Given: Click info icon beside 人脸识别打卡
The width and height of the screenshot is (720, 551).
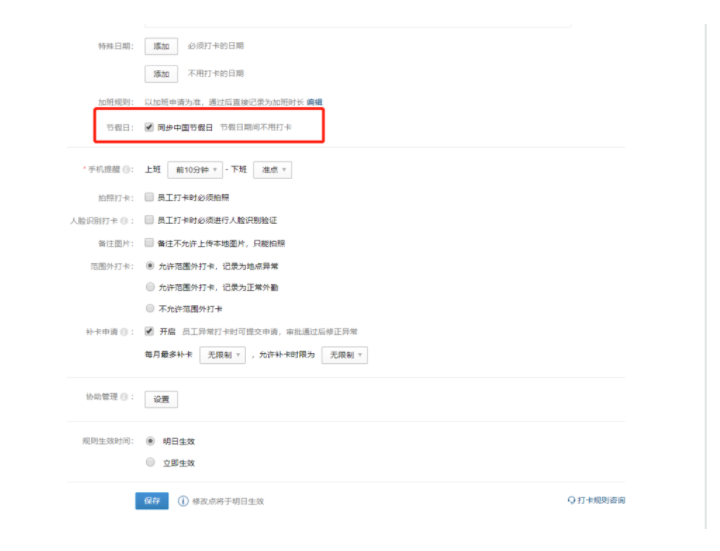Looking at the screenshot, I should [x=124, y=221].
